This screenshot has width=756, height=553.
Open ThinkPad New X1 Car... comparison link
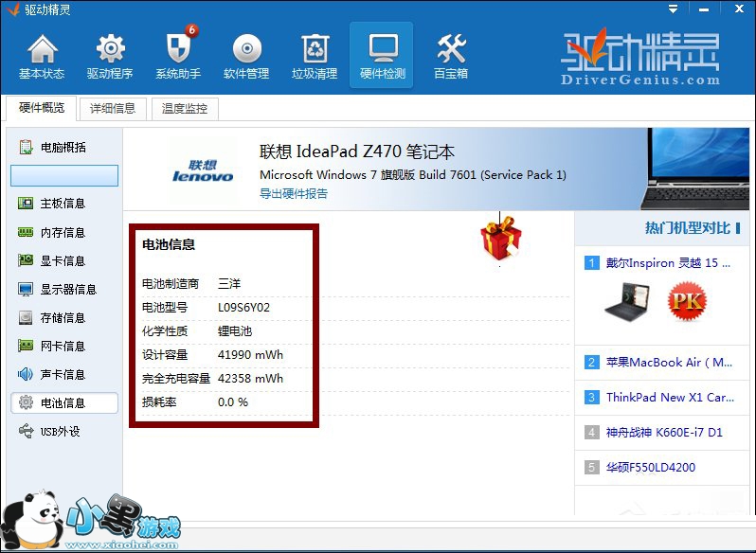pyautogui.click(x=670, y=398)
